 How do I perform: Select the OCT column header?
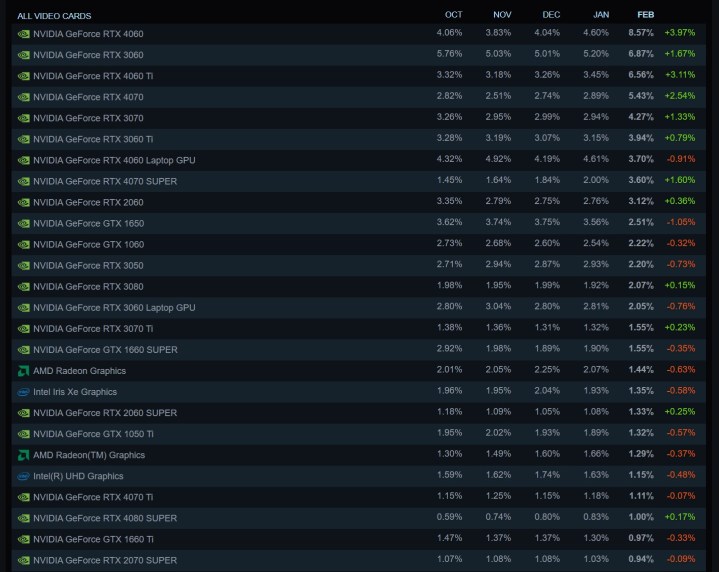454,14
